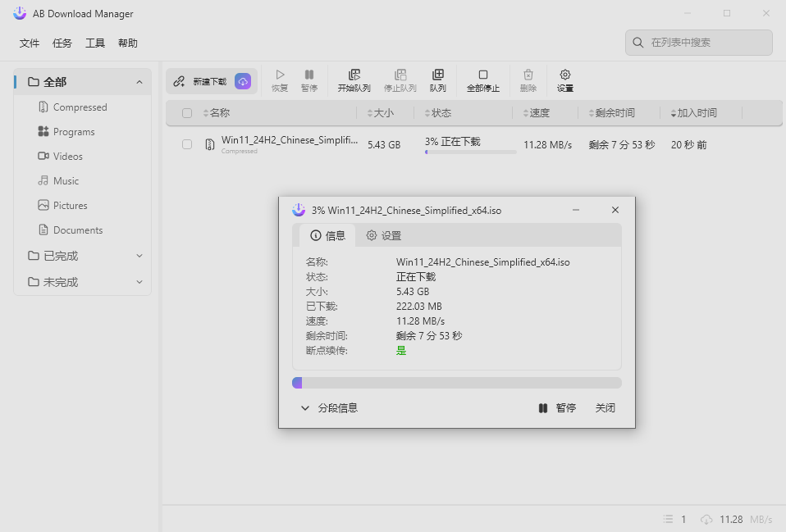Click the pause icon button in download dialog
This screenshot has width=786, height=532.
[543, 408]
